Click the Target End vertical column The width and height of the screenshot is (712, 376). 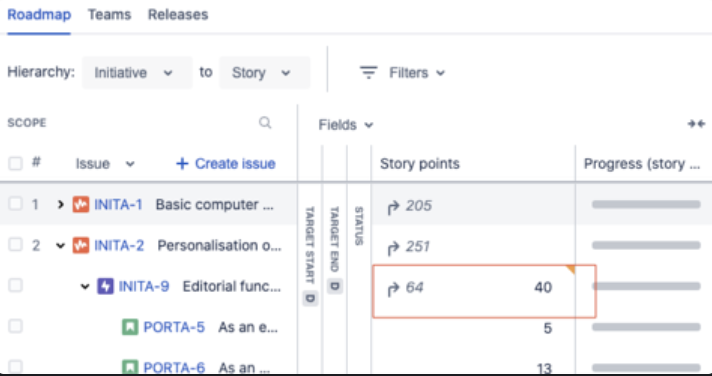[334, 239]
